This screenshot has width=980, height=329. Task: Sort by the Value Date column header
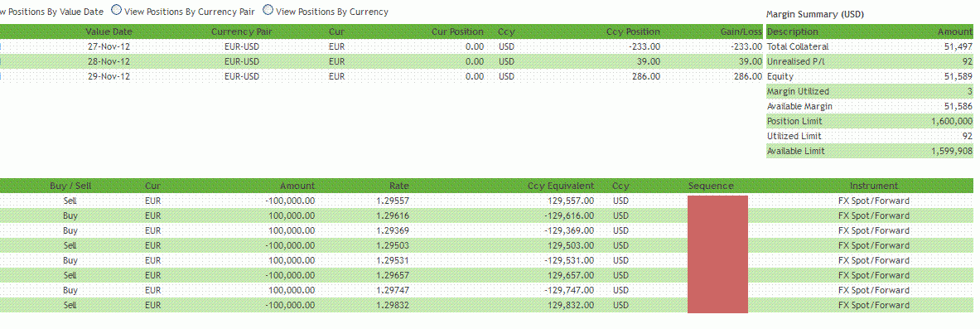pyautogui.click(x=109, y=31)
